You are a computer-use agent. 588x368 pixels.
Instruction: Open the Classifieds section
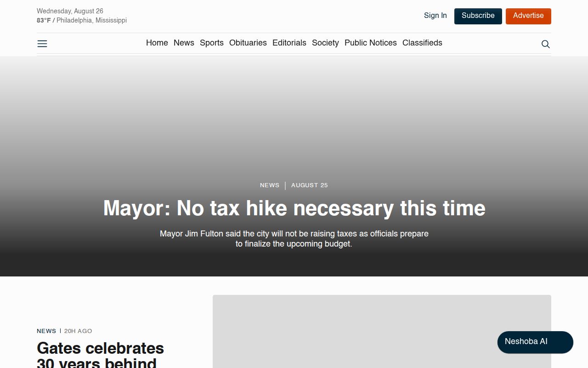point(422,43)
